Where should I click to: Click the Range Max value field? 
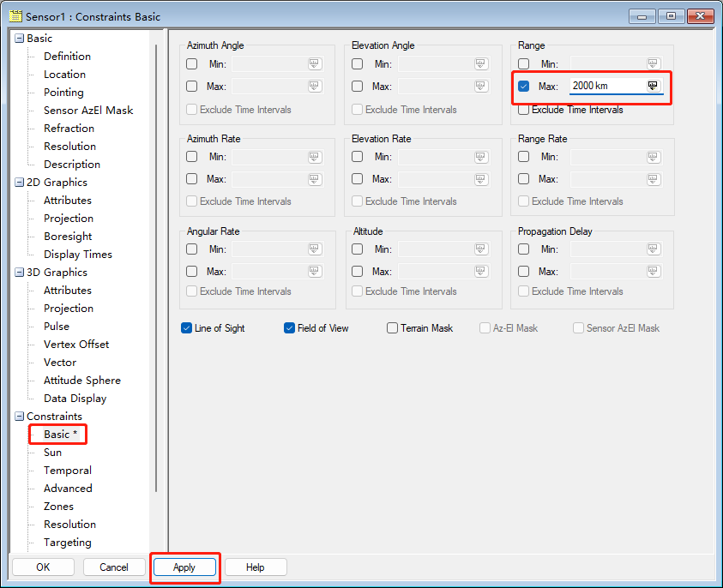pos(606,87)
